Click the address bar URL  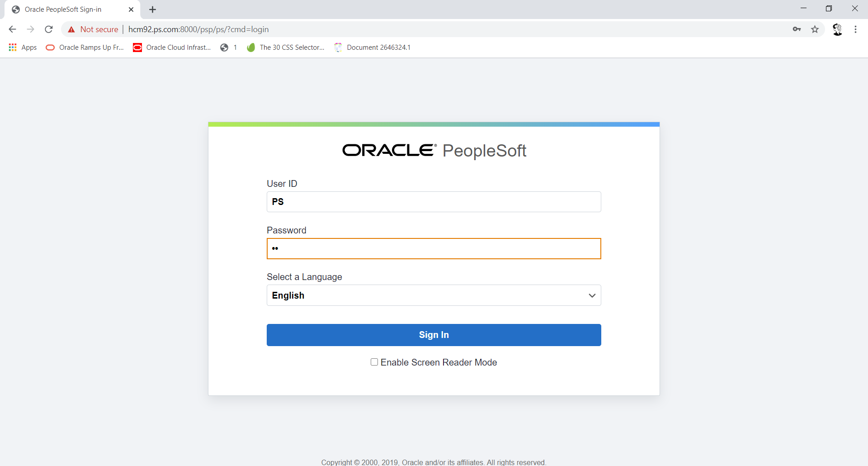coord(199,29)
